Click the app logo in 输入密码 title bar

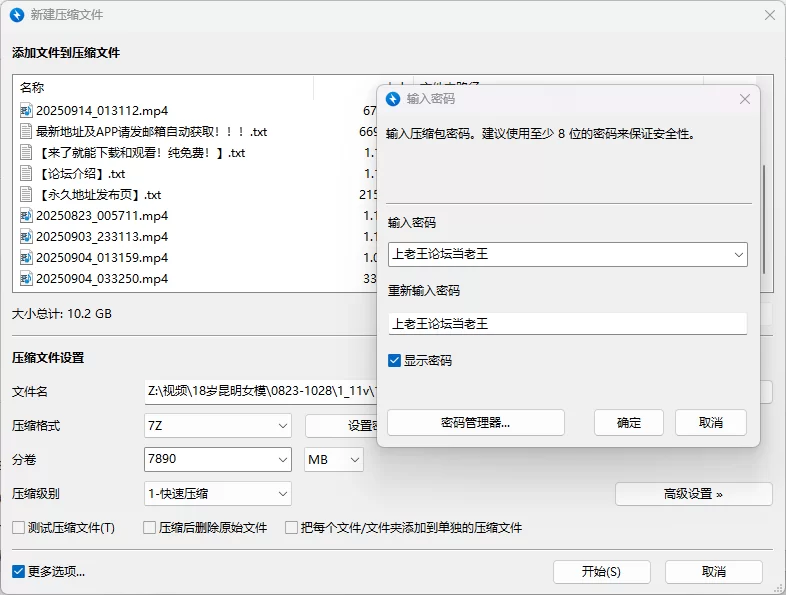pos(394,99)
